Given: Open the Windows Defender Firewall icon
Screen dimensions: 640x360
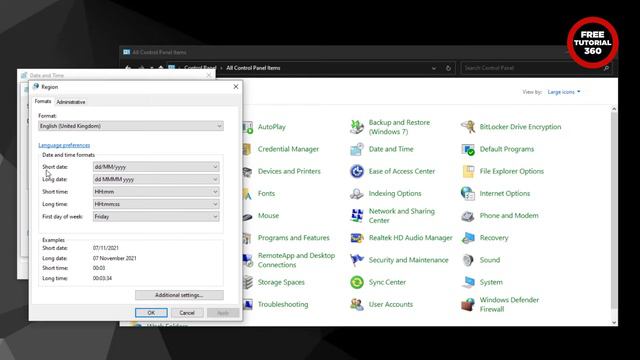Looking at the screenshot, I should (468, 304).
